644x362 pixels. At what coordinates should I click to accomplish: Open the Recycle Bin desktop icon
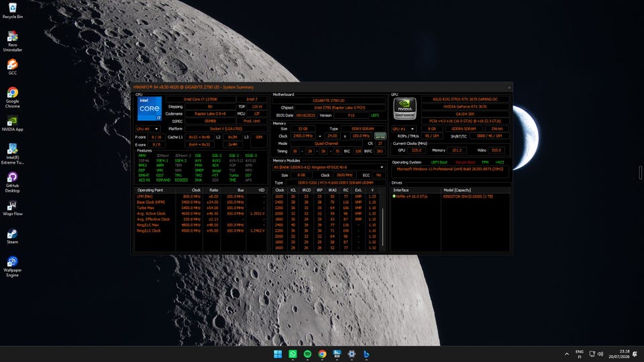(x=12, y=11)
